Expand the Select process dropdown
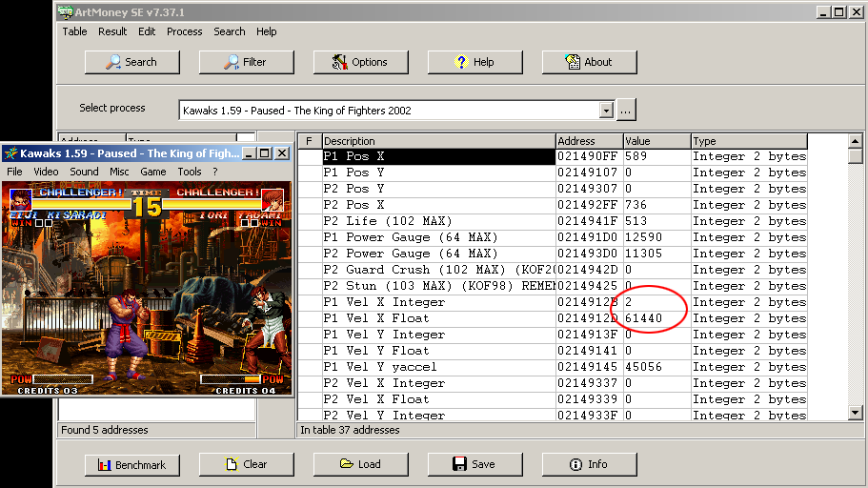868x488 pixels. [x=605, y=110]
